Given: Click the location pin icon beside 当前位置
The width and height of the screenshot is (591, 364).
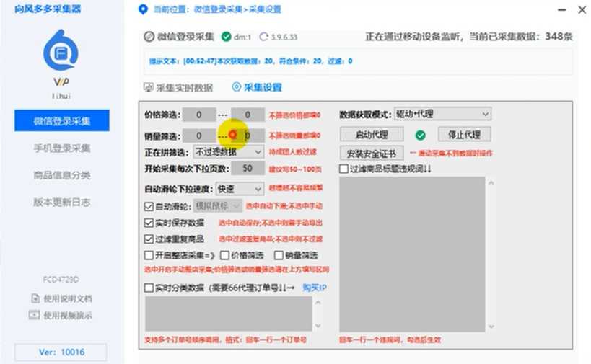Looking at the screenshot, I should pos(141,10).
